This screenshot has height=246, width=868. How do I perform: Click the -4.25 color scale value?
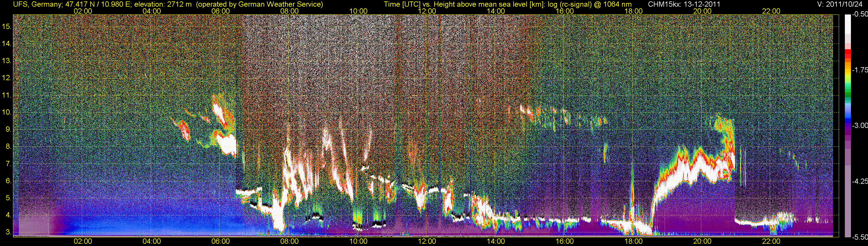click(860, 181)
